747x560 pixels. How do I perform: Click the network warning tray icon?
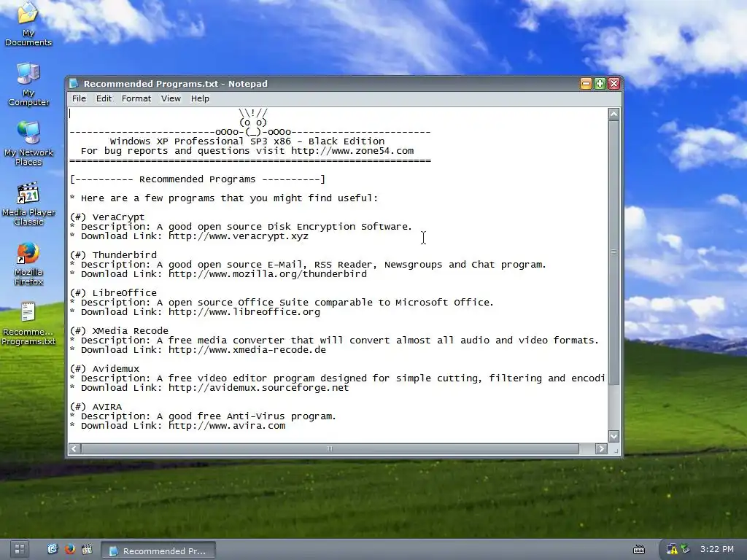click(x=672, y=549)
